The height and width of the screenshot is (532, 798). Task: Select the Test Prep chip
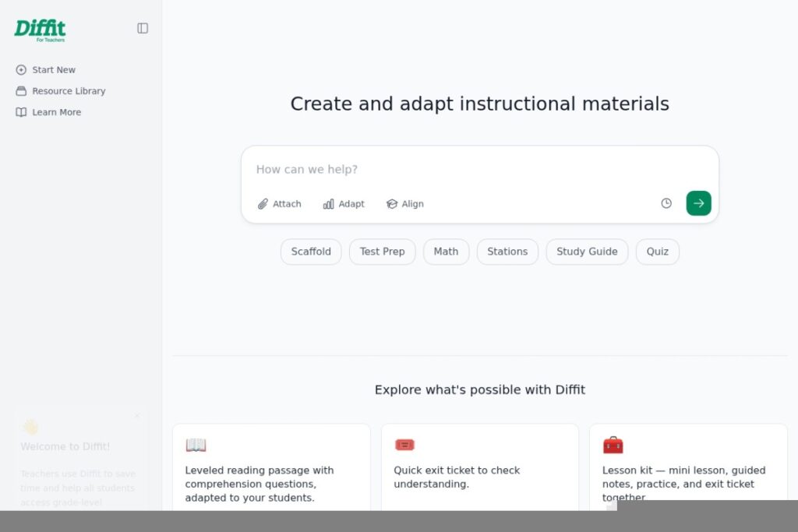[382, 252]
